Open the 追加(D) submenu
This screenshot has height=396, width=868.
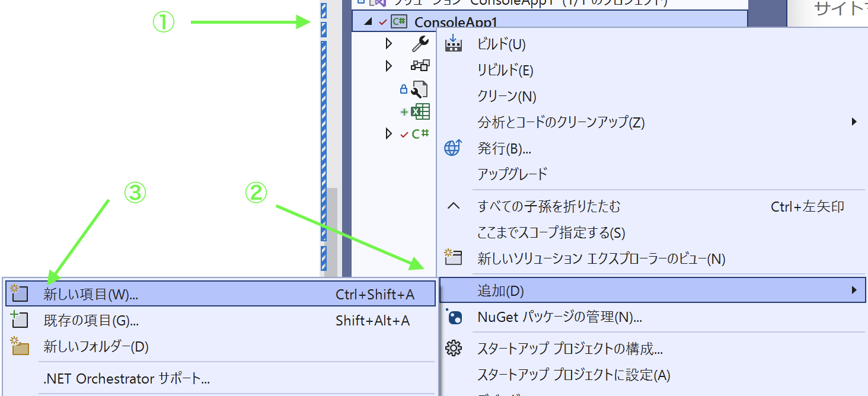pos(652,290)
